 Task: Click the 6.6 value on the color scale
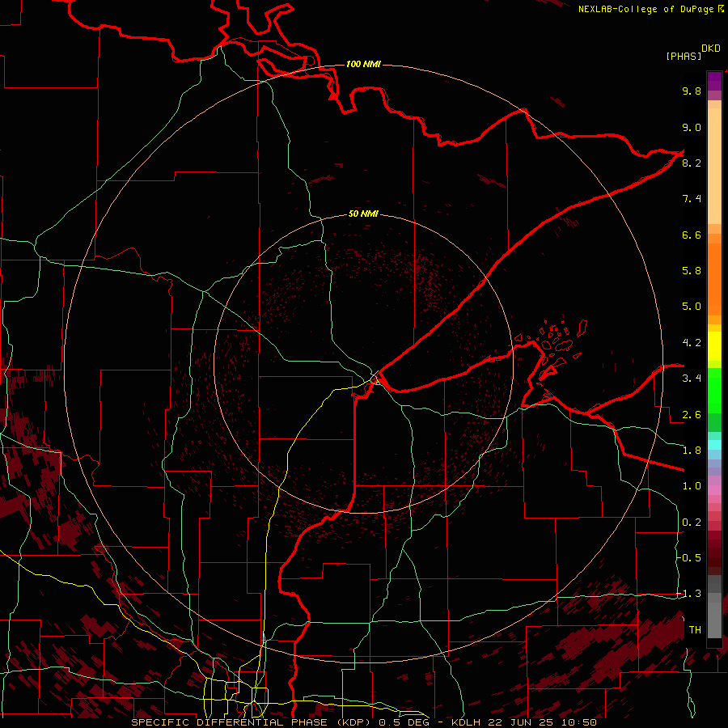point(692,235)
